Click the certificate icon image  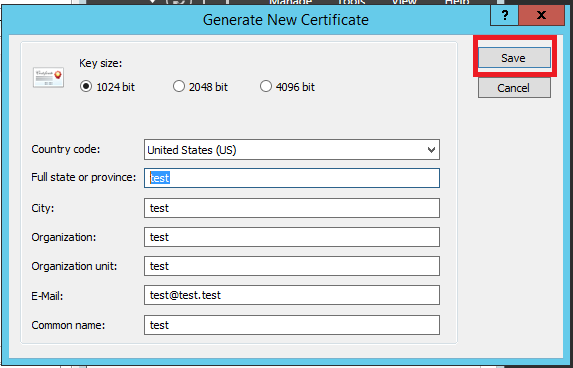[48, 77]
